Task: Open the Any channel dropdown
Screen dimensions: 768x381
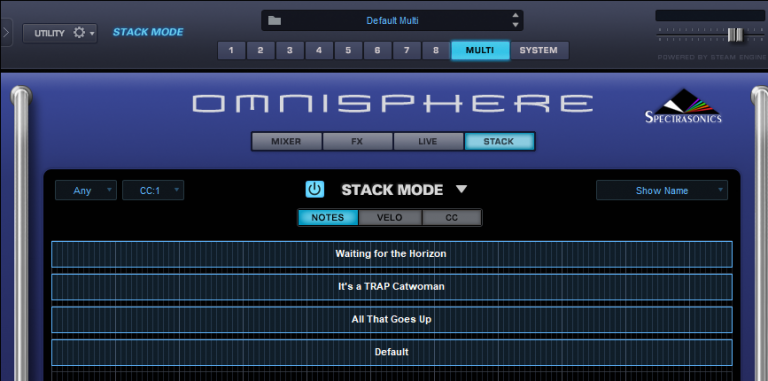Action: 86,190
